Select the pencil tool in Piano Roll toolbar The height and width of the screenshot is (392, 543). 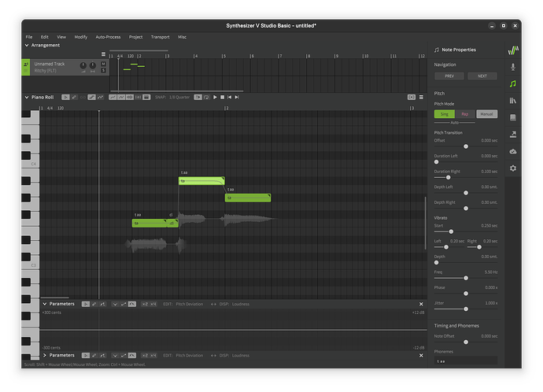click(74, 98)
